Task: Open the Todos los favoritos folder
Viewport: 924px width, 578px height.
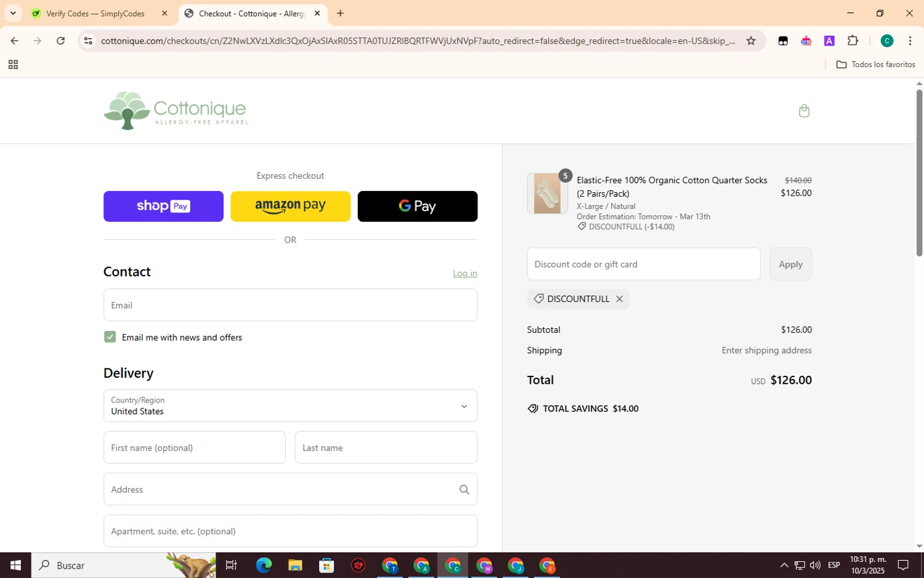Action: pyautogui.click(x=875, y=65)
